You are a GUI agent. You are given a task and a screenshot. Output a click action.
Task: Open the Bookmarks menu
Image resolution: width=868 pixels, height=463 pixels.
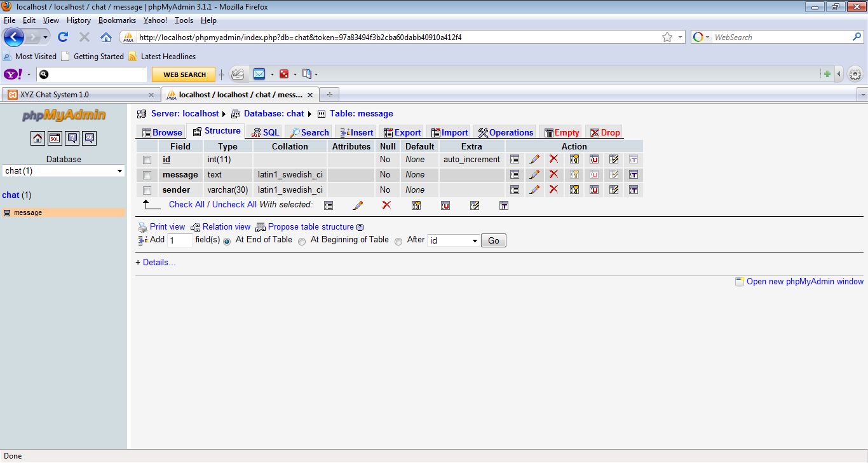click(117, 20)
